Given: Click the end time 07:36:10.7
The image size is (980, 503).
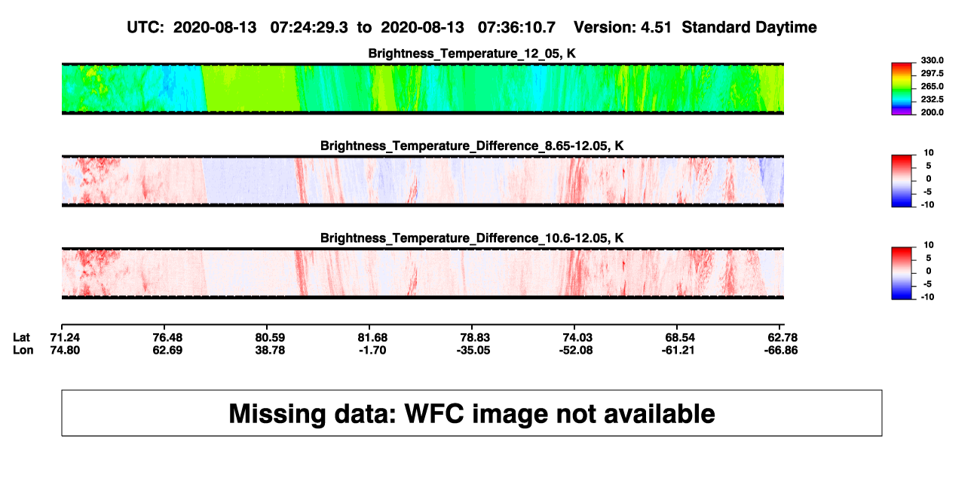Looking at the screenshot, I should 517,27.
